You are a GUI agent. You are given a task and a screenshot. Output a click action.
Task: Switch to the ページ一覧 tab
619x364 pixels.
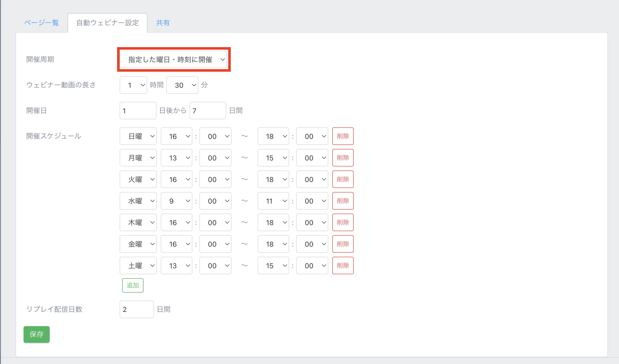[42, 23]
